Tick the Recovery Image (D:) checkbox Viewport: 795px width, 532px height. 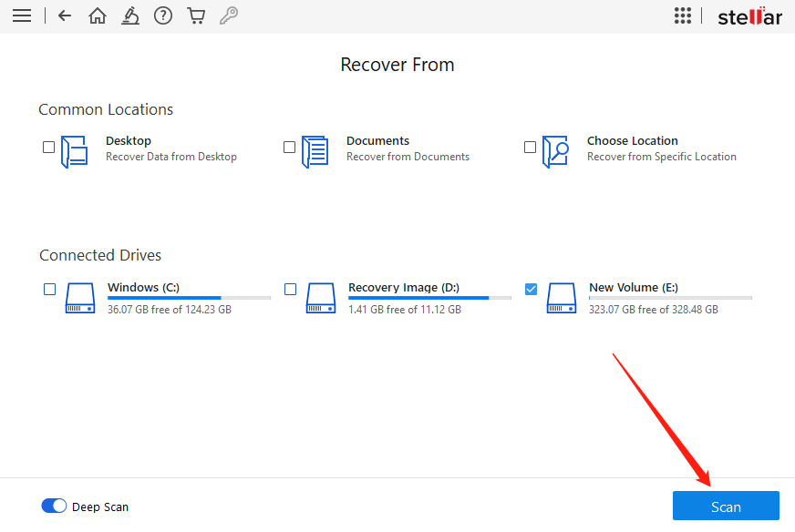[291, 289]
